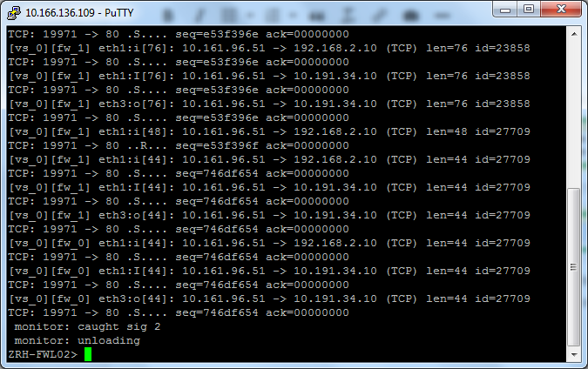Minimize the PuTTY window
The height and width of the screenshot is (369, 588).
coord(504,10)
